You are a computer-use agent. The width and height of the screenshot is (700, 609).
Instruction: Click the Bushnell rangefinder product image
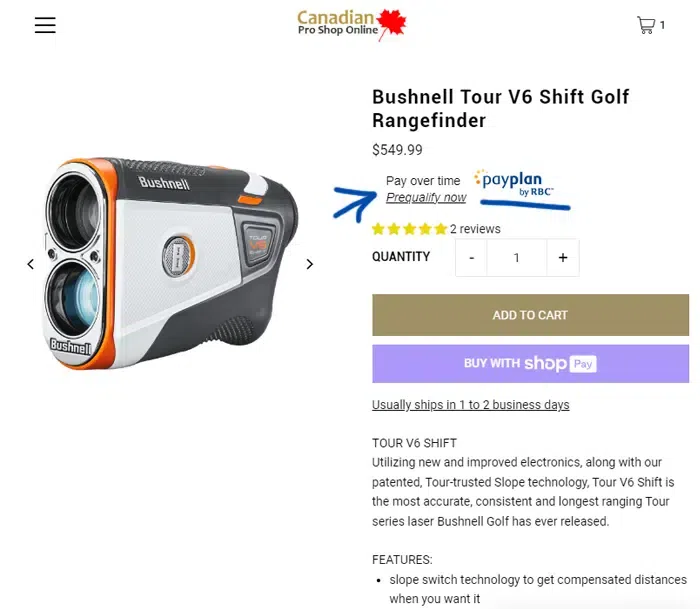pyautogui.click(x=171, y=263)
